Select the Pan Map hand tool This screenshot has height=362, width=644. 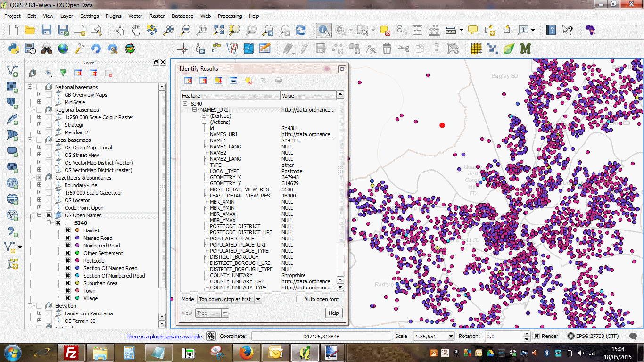136,30
